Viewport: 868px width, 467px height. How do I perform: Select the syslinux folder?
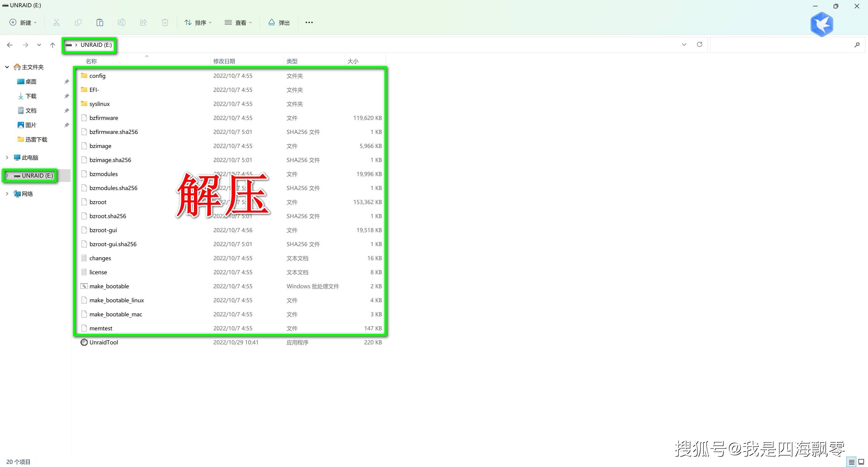point(99,104)
